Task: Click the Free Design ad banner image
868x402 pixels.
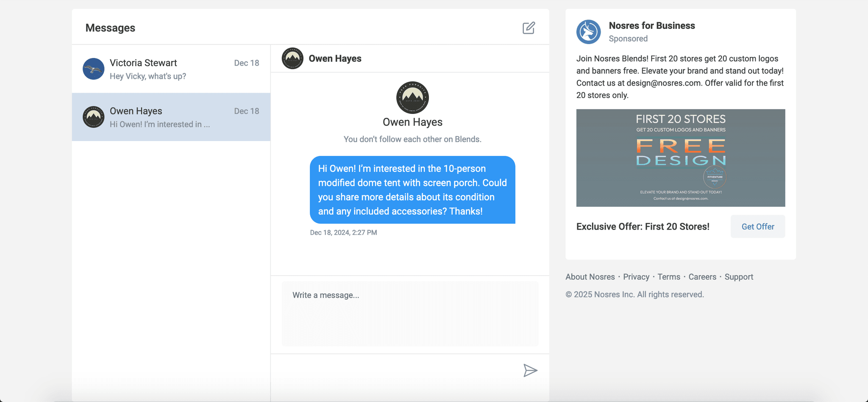Action: point(680,158)
